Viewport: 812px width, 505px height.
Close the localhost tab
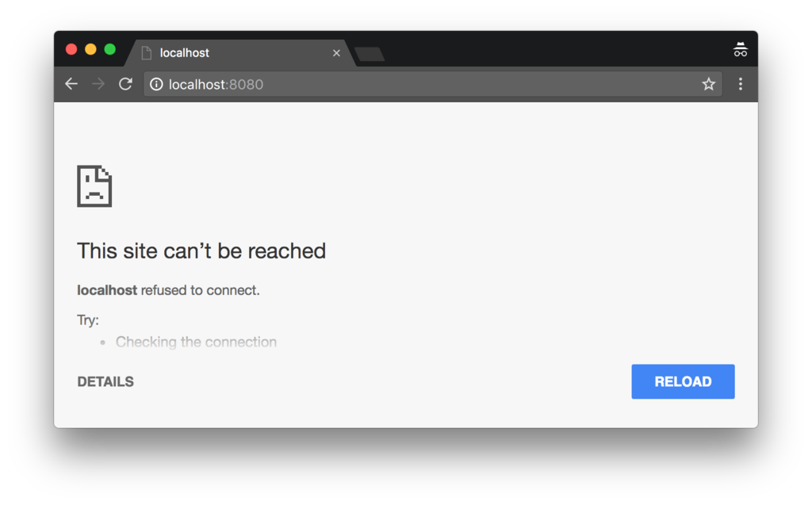336,53
